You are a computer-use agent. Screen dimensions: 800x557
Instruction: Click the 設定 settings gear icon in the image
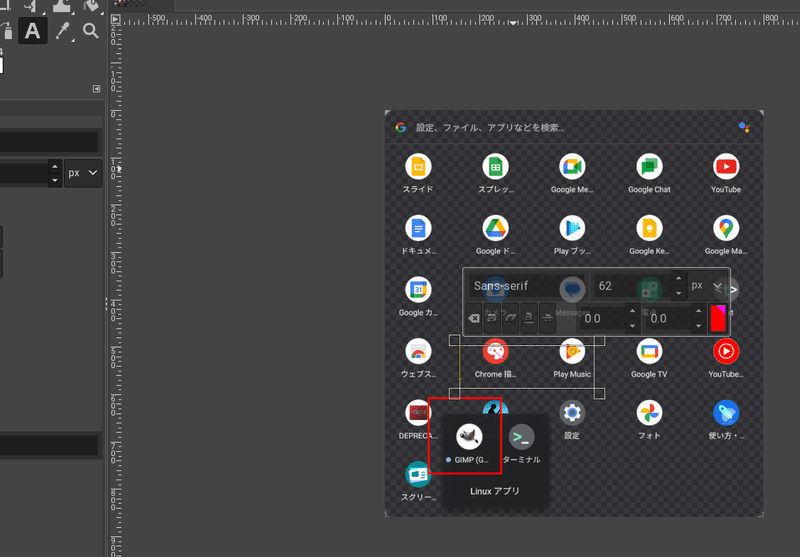click(572, 413)
